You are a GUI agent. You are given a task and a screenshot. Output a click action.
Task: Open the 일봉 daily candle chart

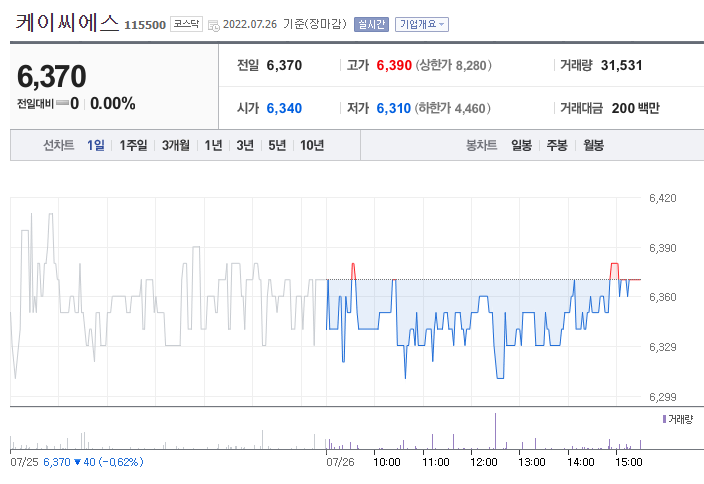pos(521,145)
